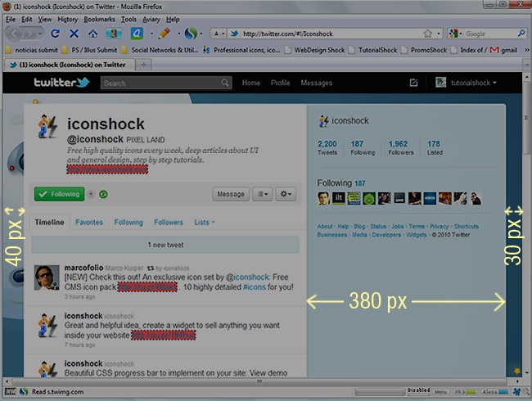This screenshot has height=401, width=532.
Task: Select the Timeline tab
Action: [x=49, y=223]
